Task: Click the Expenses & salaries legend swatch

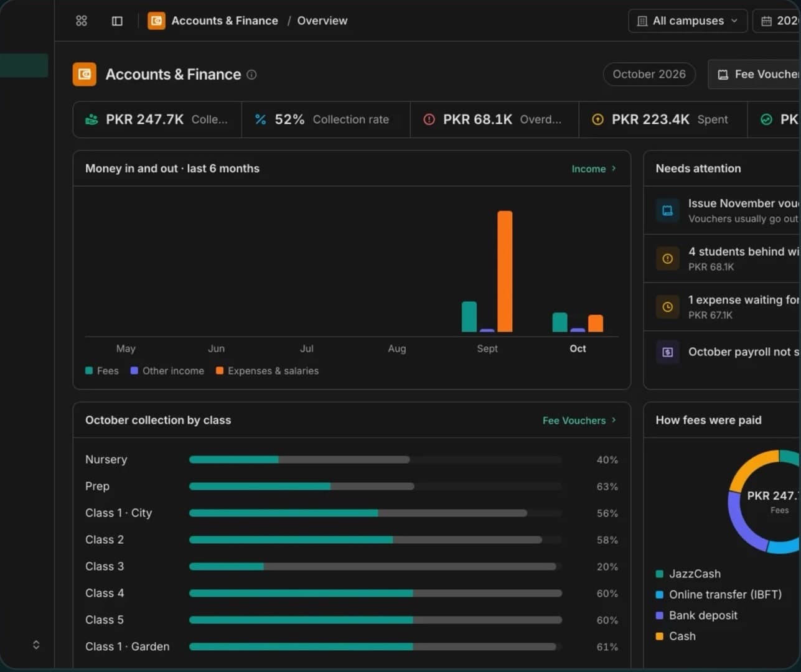Action: pyautogui.click(x=220, y=371)
